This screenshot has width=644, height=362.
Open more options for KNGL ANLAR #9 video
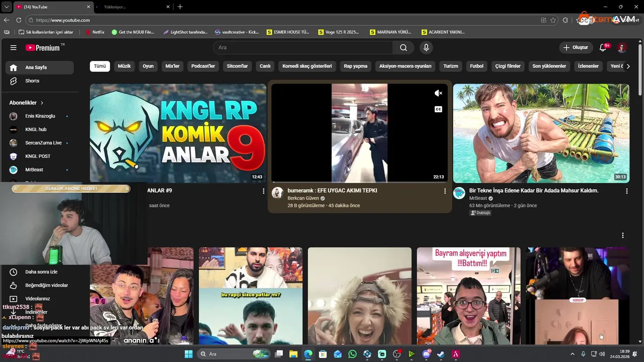[263, 191]
